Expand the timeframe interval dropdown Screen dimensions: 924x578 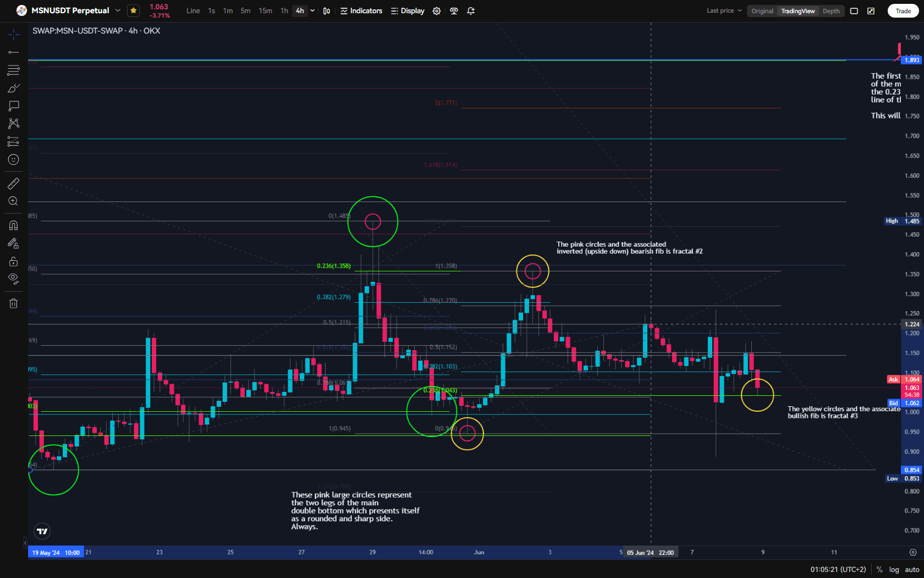click(x=312, y=10)
